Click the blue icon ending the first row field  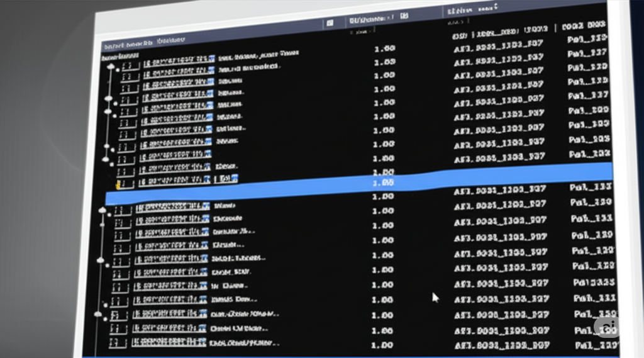coord(211,59)
